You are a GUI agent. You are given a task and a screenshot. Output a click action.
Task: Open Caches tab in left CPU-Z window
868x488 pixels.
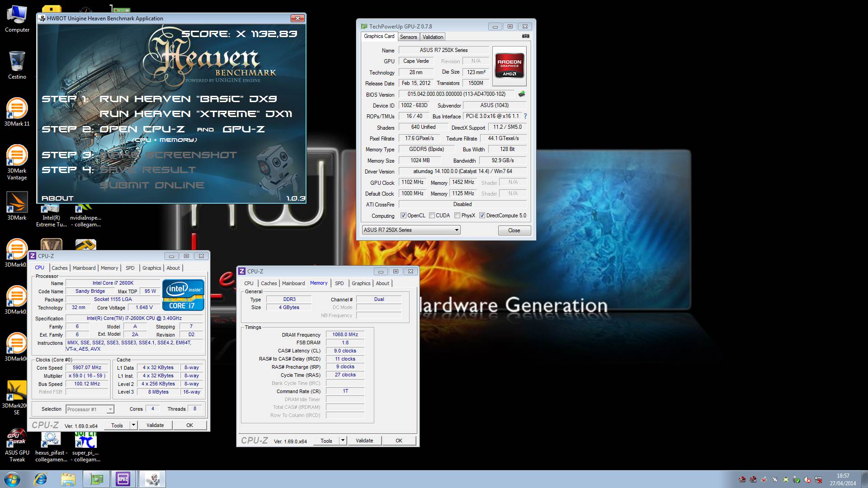(x=59, y=268)
